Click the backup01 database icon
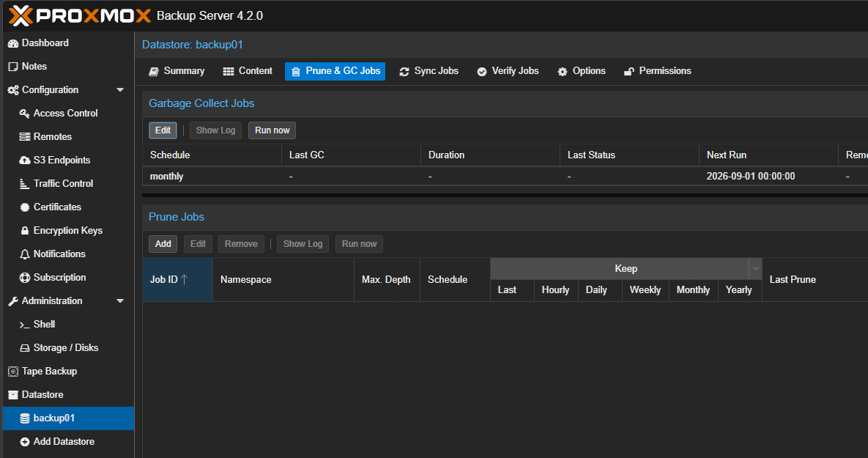Image resolution: width=868 pixels, height=458 pixels. point(25,418)
